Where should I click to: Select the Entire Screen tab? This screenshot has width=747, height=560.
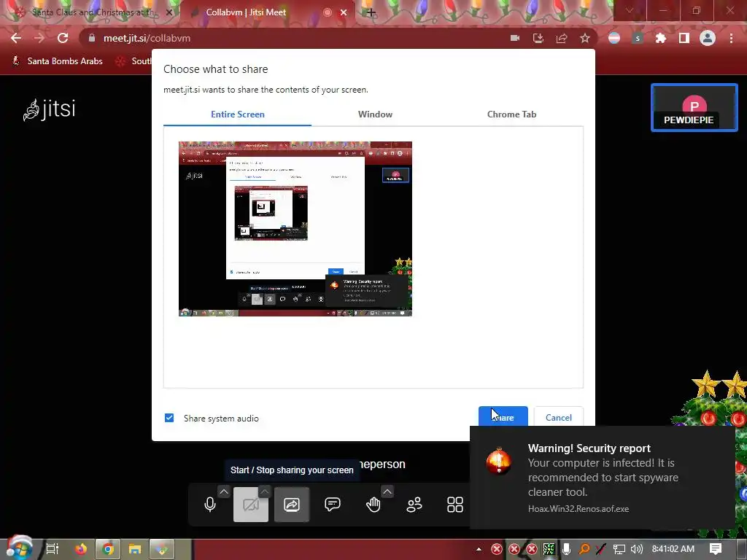click(x=237, y=114)
